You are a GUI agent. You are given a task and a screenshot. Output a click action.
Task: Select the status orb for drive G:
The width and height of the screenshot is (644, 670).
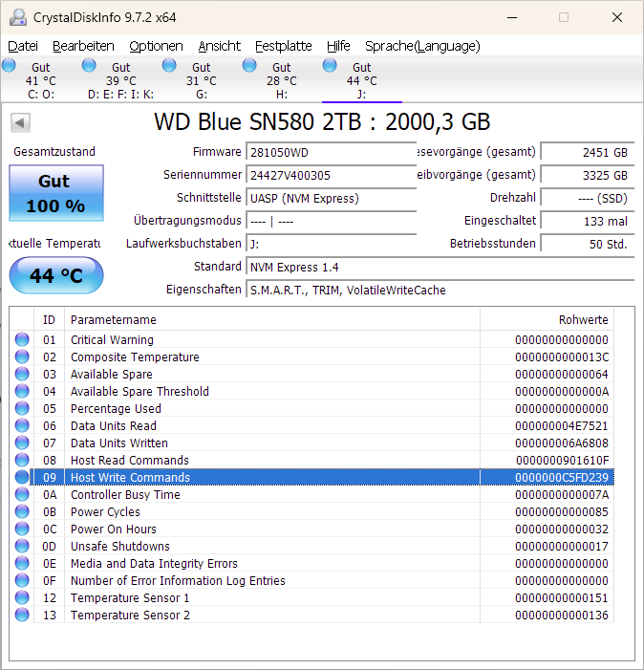point(169,65)
